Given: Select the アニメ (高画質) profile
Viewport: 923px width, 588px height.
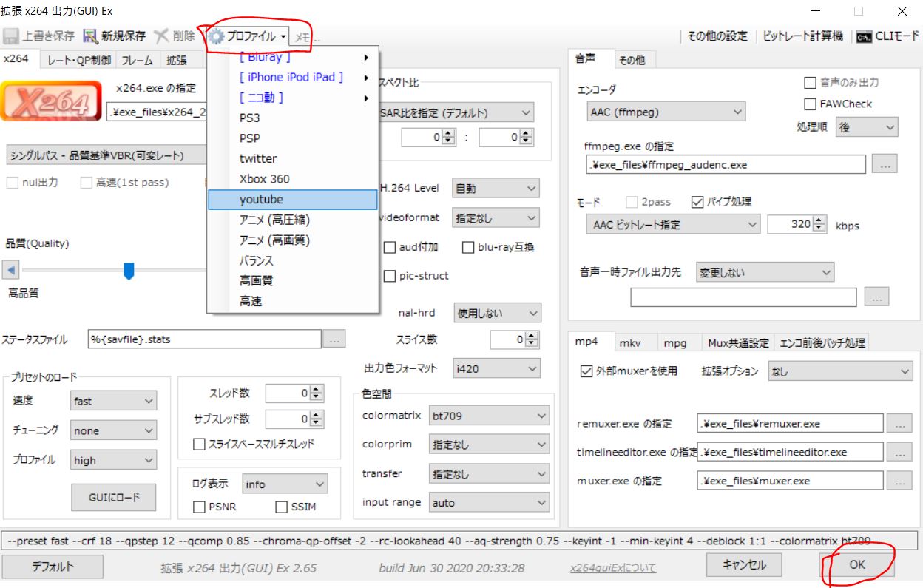Looking at the screenshot, I should (293, 240).
